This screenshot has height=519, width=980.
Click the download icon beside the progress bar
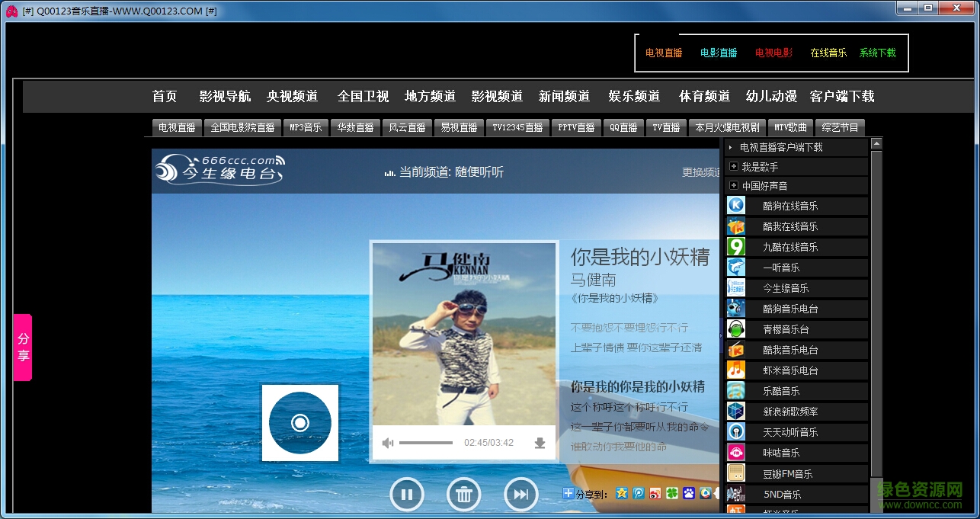click(540, 442)
